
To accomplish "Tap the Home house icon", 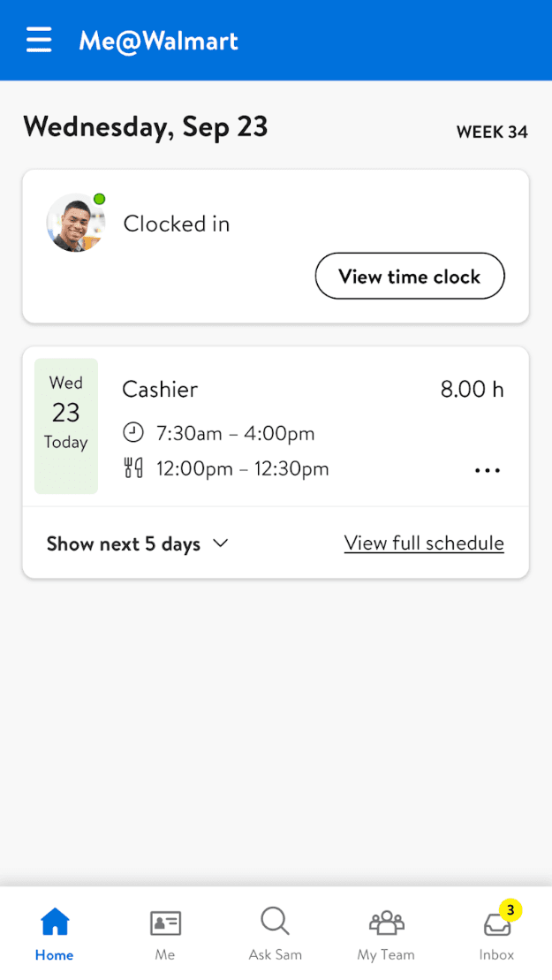I will [x=55, y=923].
